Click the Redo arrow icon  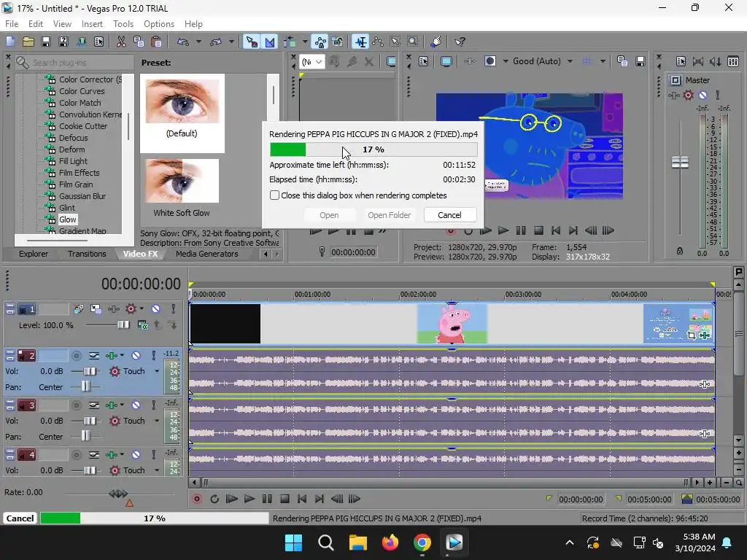[216, 42]
